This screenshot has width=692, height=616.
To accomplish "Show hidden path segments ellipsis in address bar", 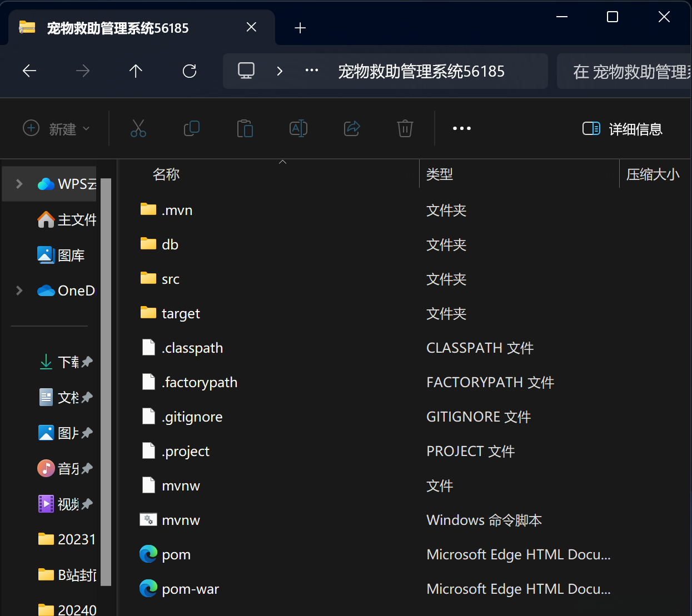I will coord(312,71).
